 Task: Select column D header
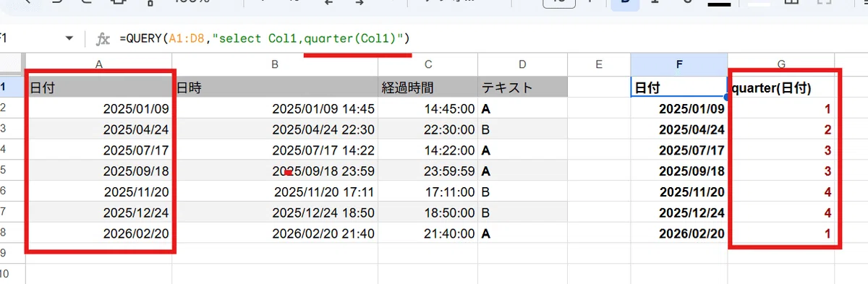(x=522, y=64)
